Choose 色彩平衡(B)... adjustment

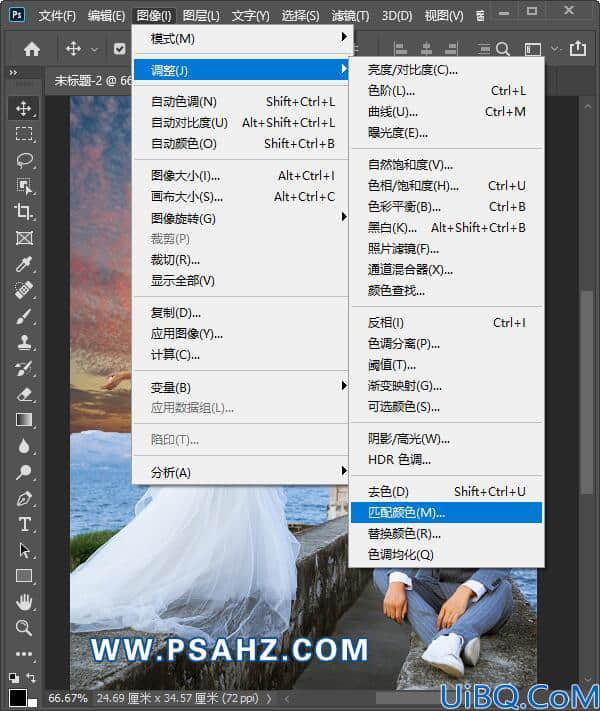point(446,207)
